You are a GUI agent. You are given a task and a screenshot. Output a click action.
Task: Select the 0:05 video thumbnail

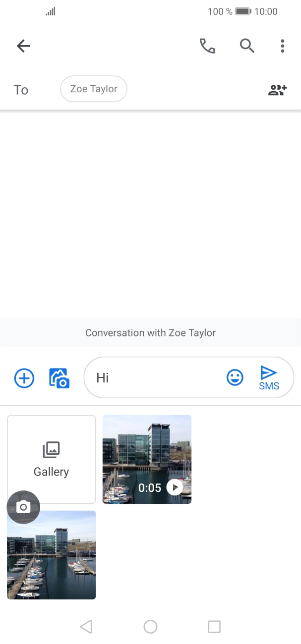(x=147, y=459)
